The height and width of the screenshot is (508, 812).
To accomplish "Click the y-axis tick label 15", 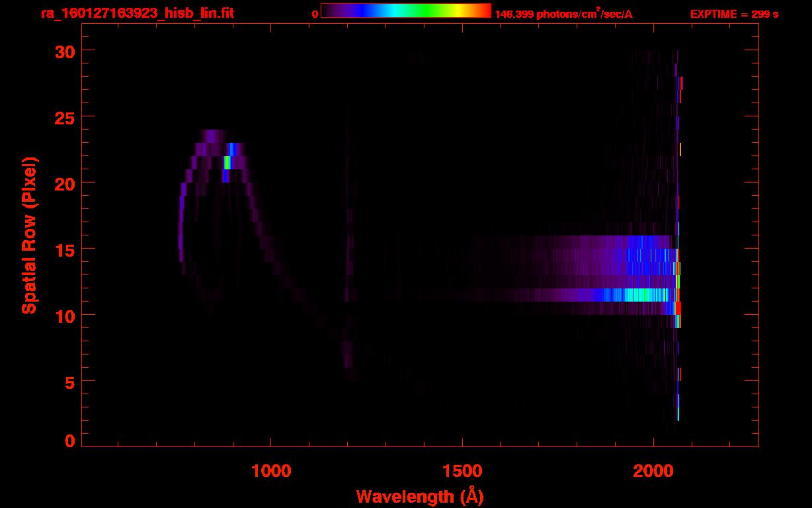I will (65, 249).
